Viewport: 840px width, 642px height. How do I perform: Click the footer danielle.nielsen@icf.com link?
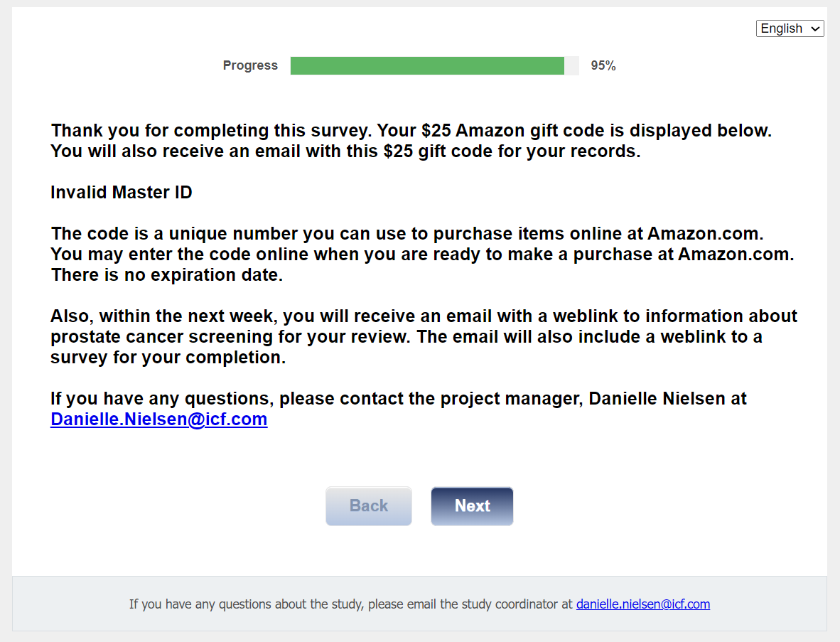[x=642, y=604]
